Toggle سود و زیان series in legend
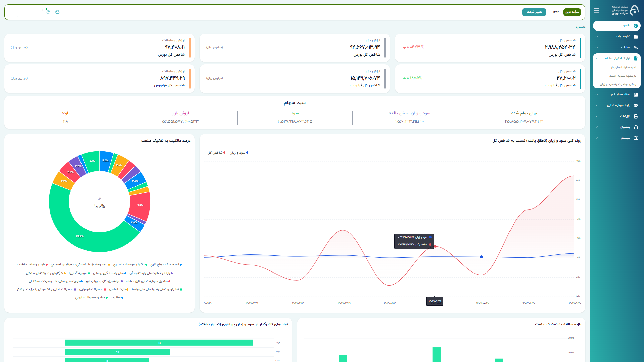This screenshot has width=644, height=362. [x=239, y=153]
